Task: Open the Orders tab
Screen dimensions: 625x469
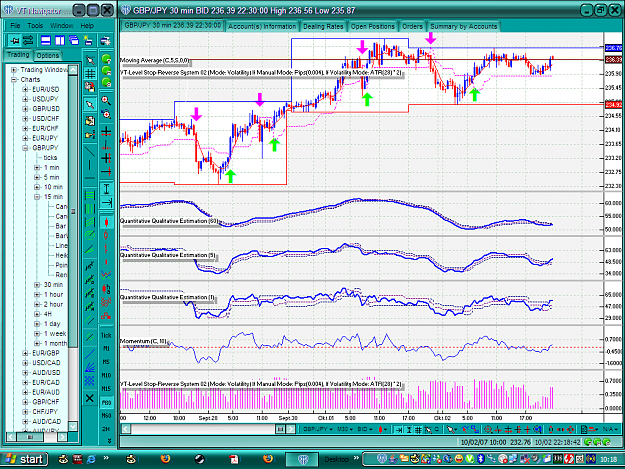Action: 412,26
